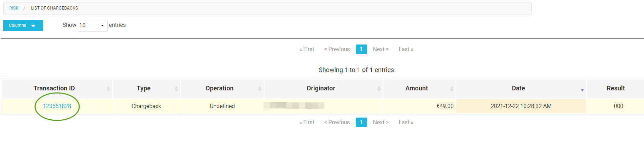Sort the Amount column via arrows

[452, 89]
